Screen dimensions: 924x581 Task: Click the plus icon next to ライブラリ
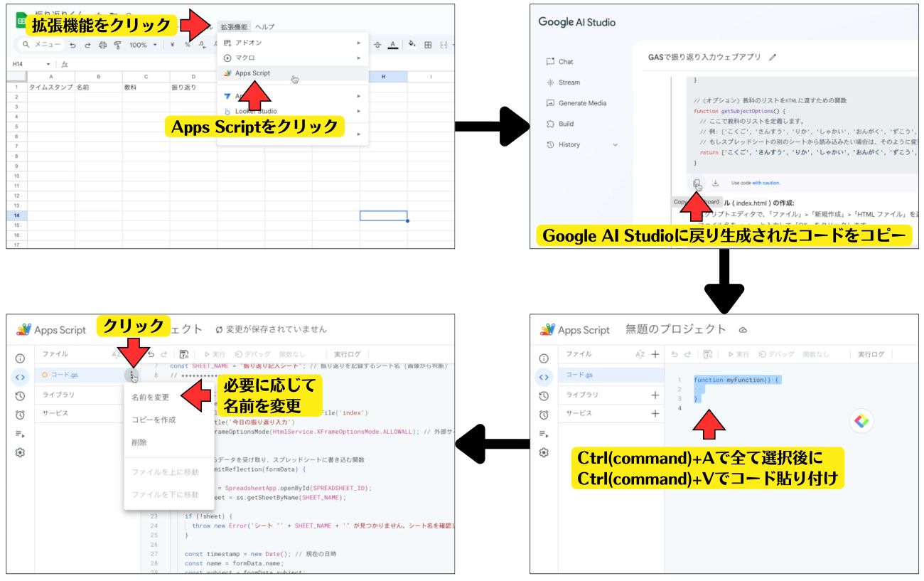pyautogui.click(x=655, y=395)
